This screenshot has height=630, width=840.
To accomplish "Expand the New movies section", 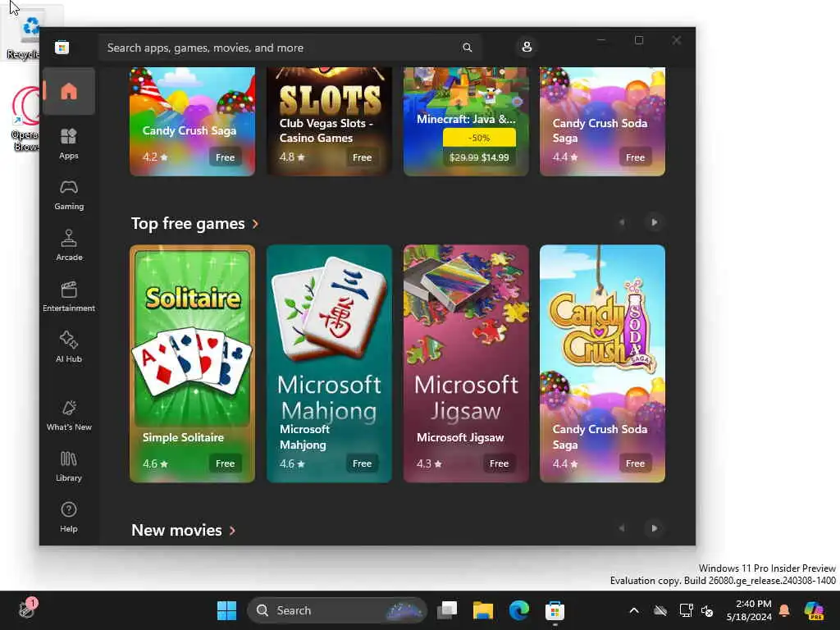I will click(183, 530).
